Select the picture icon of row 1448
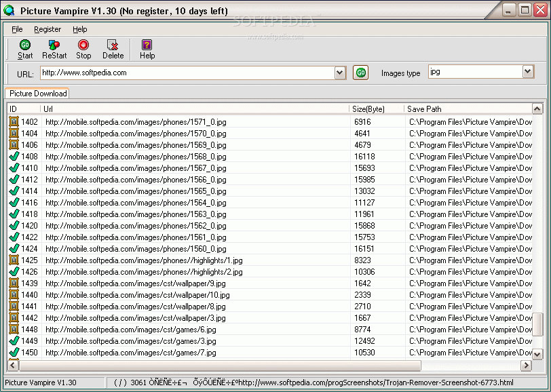This screenshot has width=551, height=392. click(x=14, y=329)
